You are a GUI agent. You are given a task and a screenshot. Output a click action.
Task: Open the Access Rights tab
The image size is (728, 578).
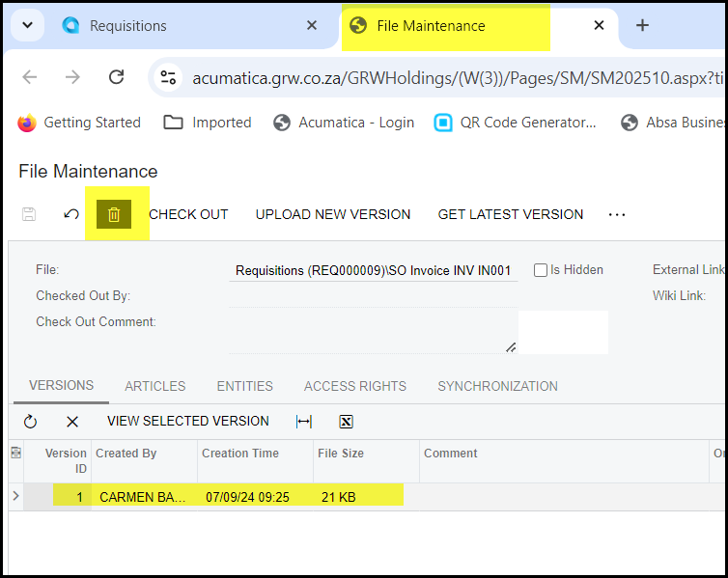[x=355, y=386]
